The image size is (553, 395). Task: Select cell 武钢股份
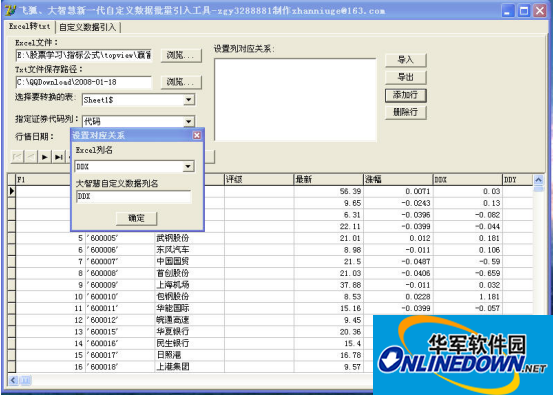(189, 238)
